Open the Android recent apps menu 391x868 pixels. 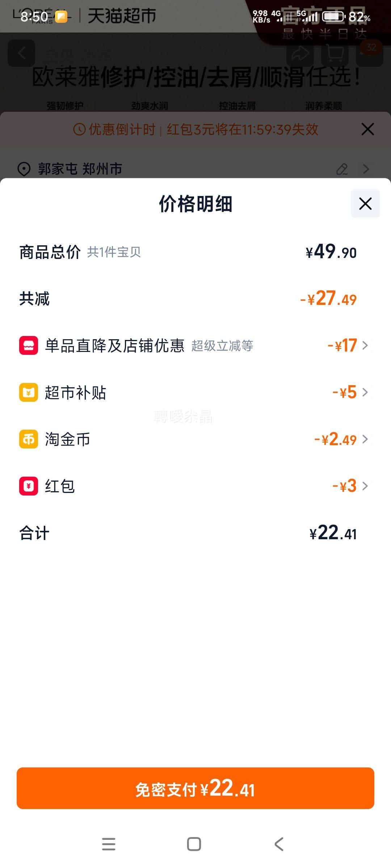tap(109, 844)
